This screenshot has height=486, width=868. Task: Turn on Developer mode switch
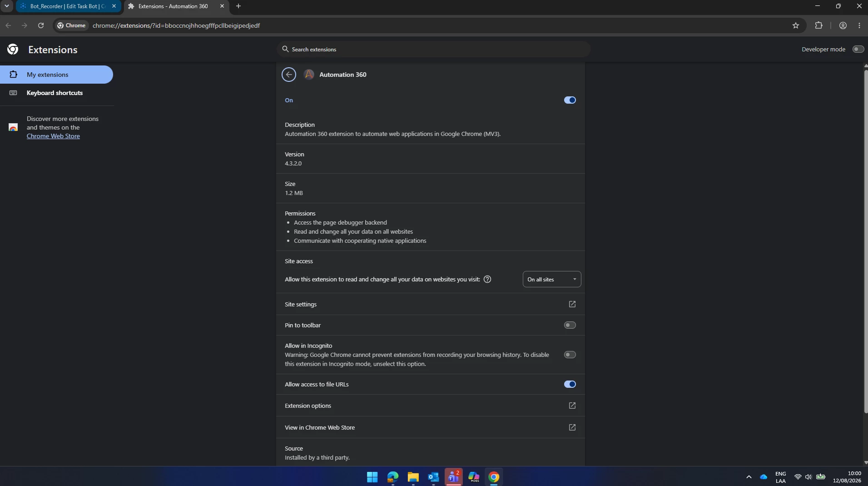coord(858,49)
